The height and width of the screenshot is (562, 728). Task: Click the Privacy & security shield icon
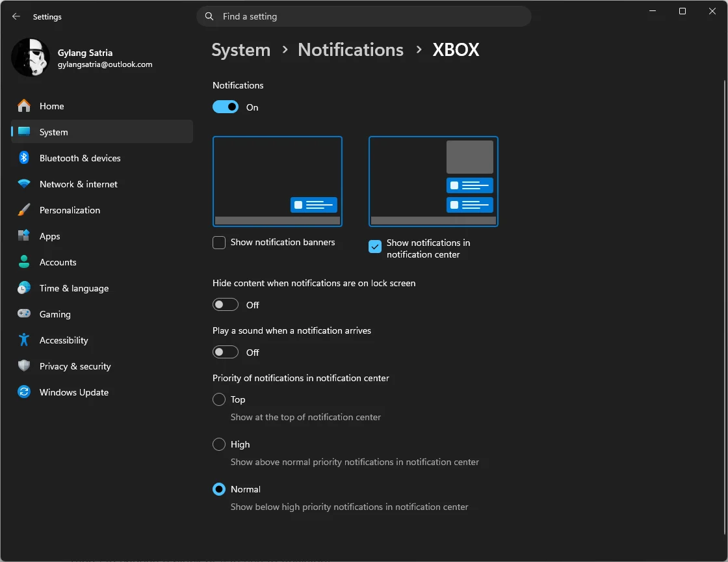pyautogui.click(x=24, y=366)
